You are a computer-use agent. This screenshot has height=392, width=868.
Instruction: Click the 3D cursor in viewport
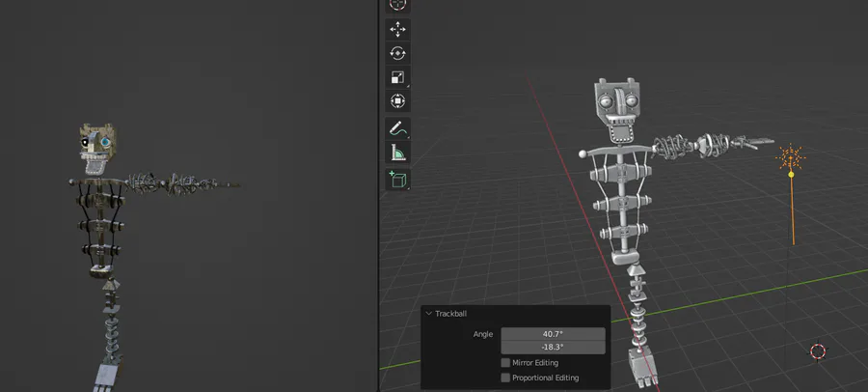pyautogui.click(x=818, y=351)
